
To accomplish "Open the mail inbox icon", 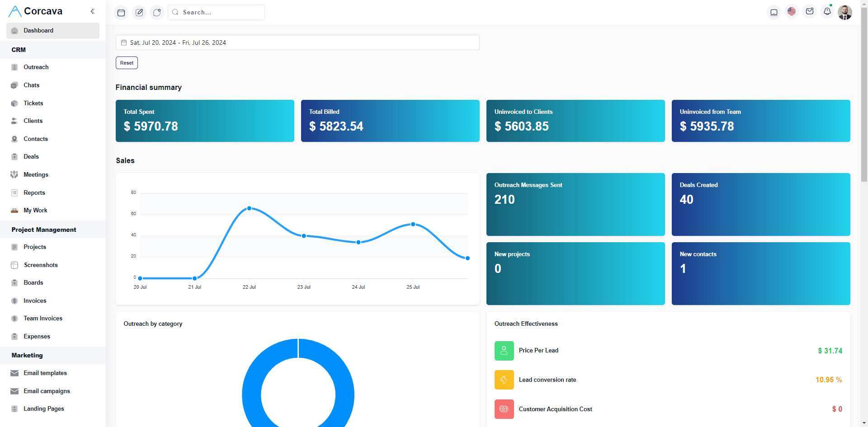I will coord(809,12).
